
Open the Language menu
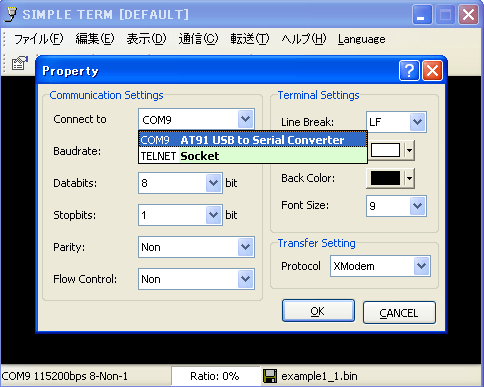(x=361, y=39)
